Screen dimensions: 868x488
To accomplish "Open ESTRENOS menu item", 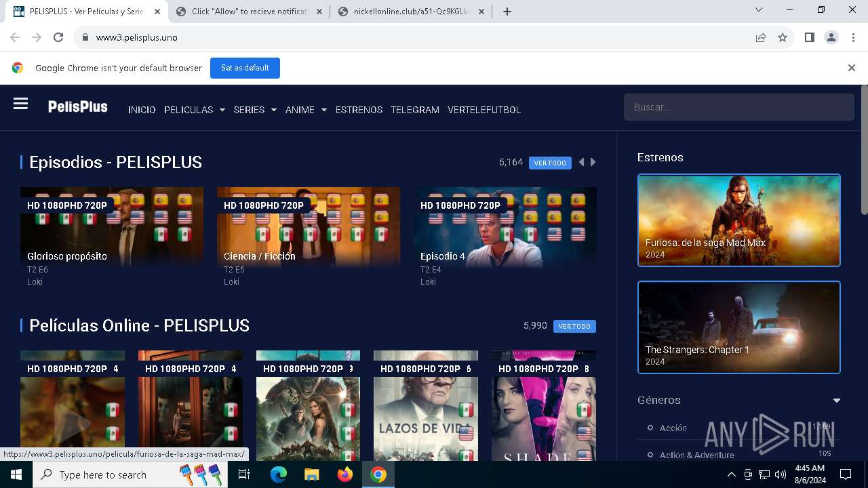I will [x=359, y=110].
